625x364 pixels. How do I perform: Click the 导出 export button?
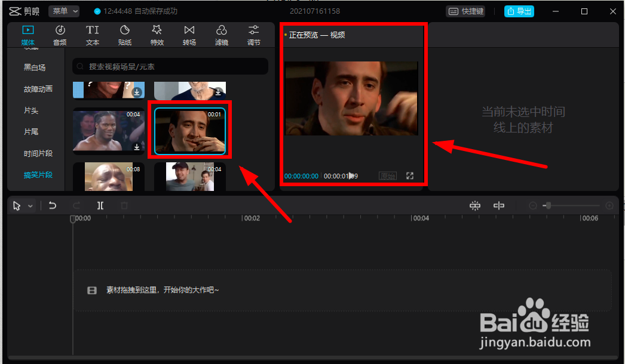(519, 11)
